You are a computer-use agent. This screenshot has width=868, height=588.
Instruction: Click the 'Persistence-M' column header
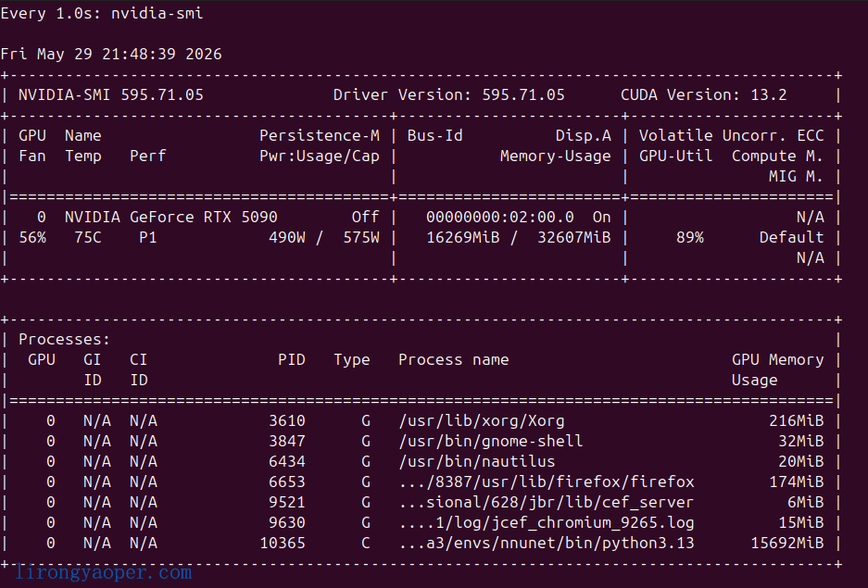320,135
